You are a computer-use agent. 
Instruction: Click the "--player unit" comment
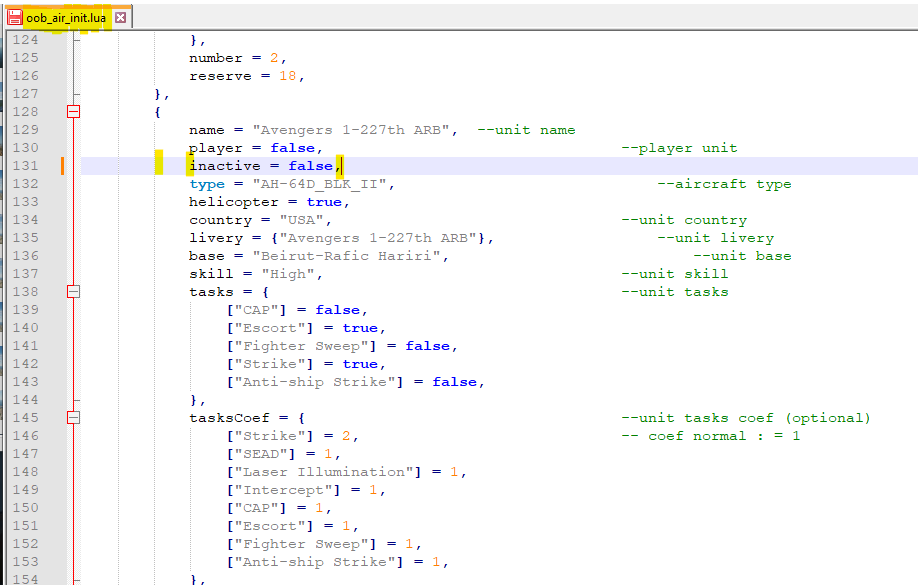tap(679, 148)
